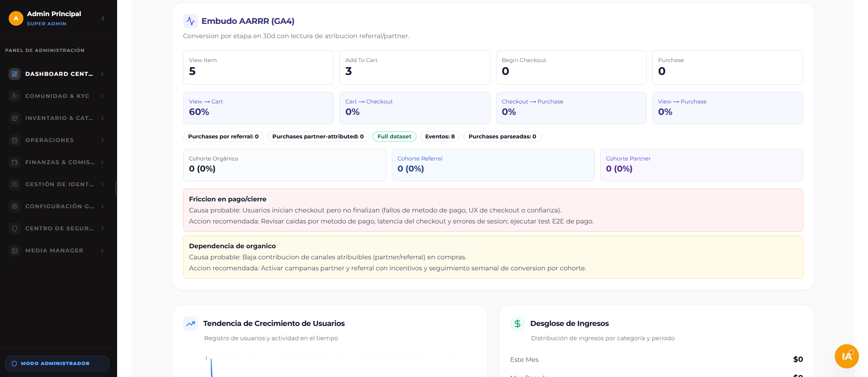868x377 pixels.
Task: Click the Add To Cart metric card
Action: tap(415, 68)
